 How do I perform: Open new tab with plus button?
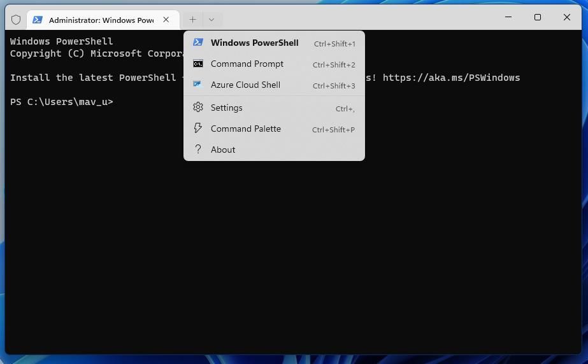coord(193,20)
